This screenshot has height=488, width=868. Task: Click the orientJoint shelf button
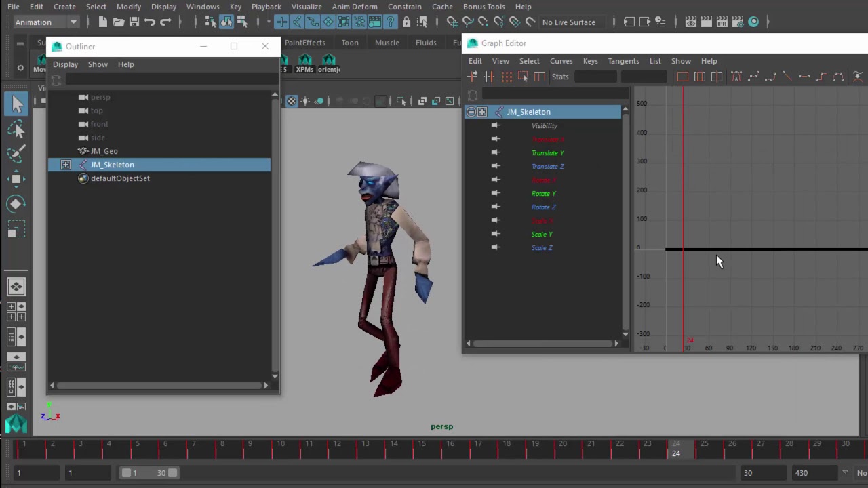coord(329,64)
